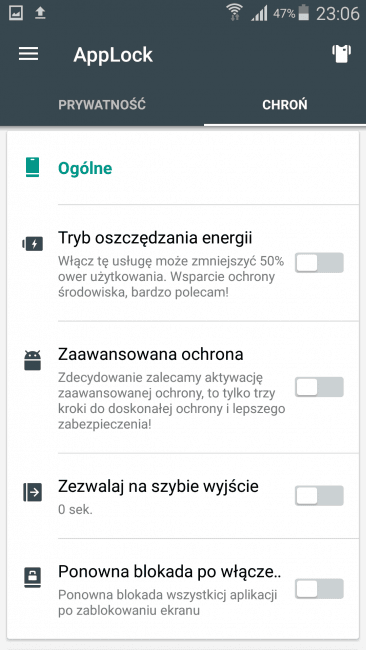Select the CHROŃ tab
366x650 pixels.
coord(285,105)
